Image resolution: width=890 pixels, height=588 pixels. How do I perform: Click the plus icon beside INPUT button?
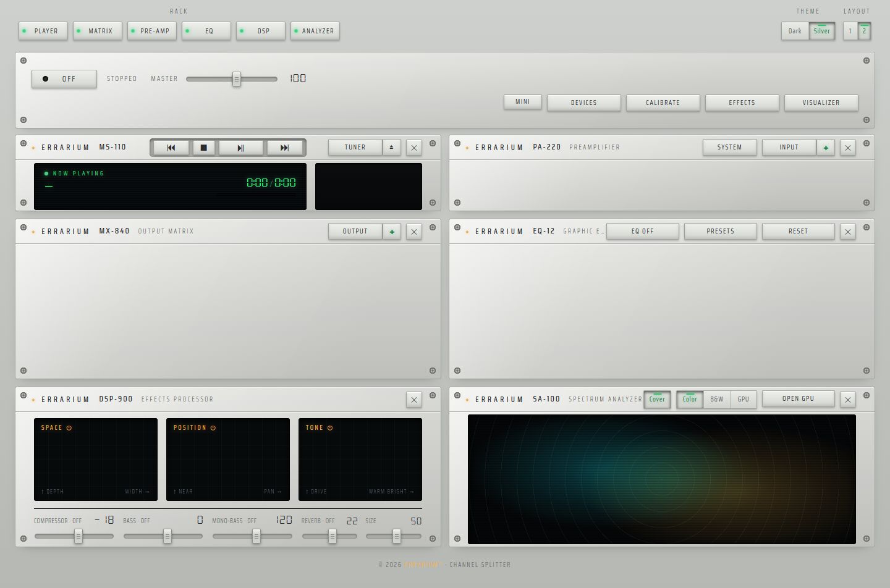(825, 148)
